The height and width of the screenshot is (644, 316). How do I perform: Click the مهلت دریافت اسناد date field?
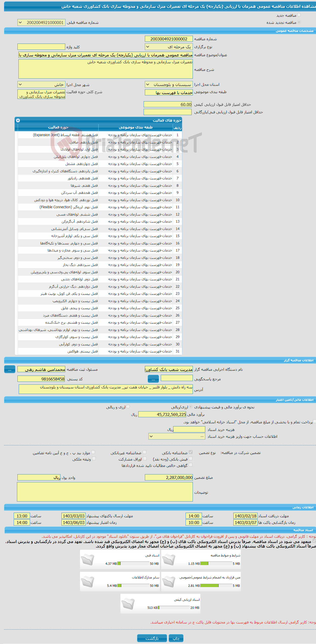[245, 516]
